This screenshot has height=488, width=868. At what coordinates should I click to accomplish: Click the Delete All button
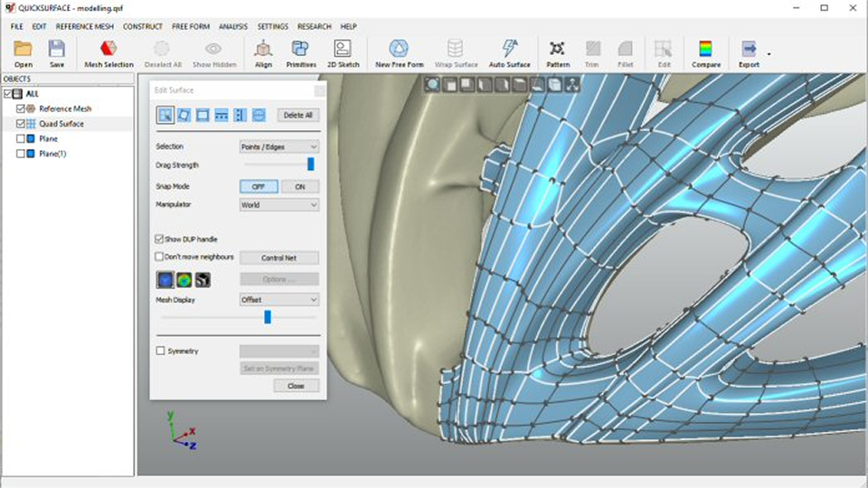(297, 115)
